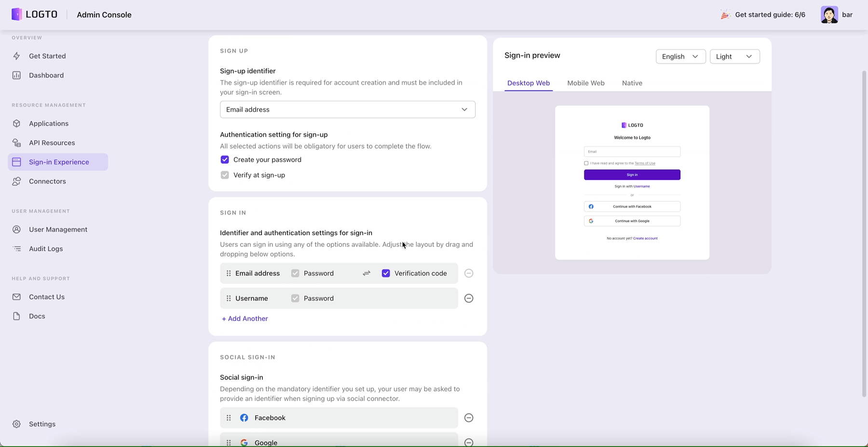
Task: Change the preview language from English
Action: pos(680,56)
